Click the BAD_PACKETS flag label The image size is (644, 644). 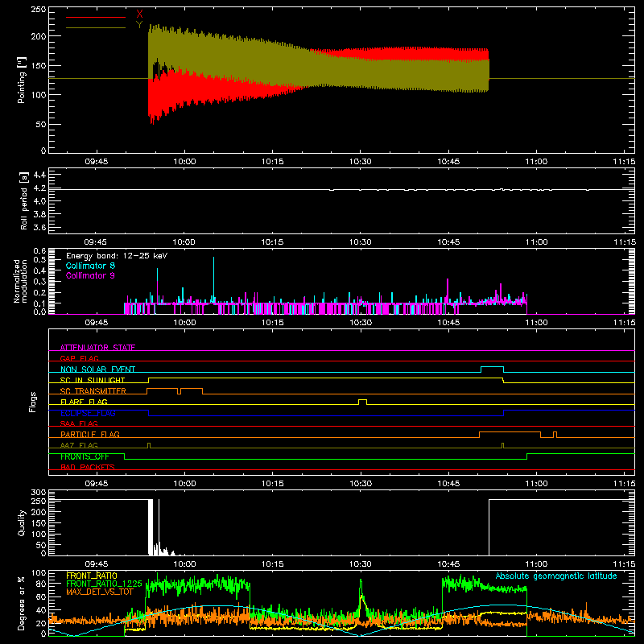(x=88, y=467)
